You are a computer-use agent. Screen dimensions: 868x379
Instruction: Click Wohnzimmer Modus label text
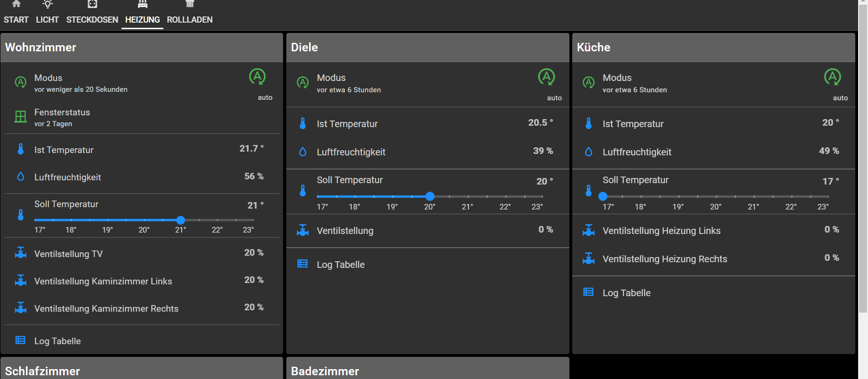click(x=48, y=78)
